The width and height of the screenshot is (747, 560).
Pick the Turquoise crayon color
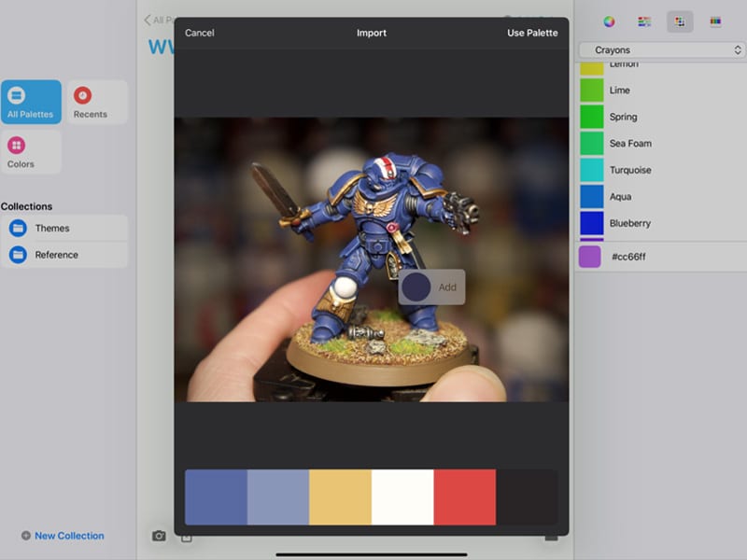(629, 170)
